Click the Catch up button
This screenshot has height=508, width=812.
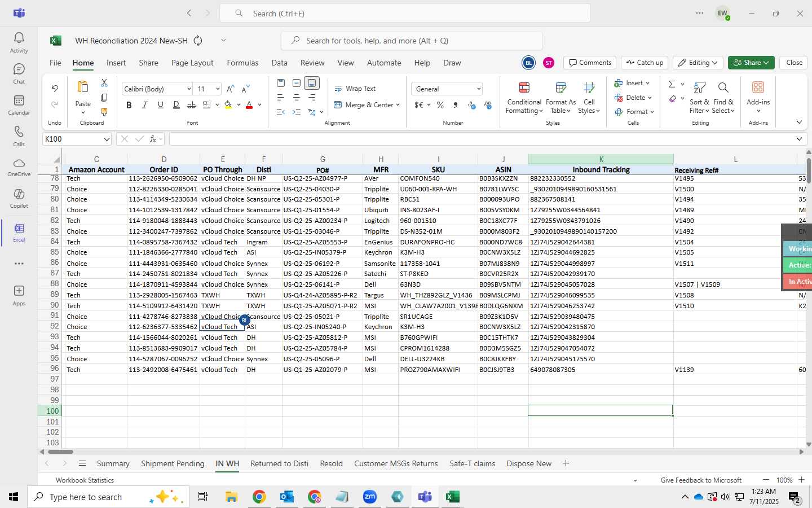pyautogui.click(x=645, y=63)
